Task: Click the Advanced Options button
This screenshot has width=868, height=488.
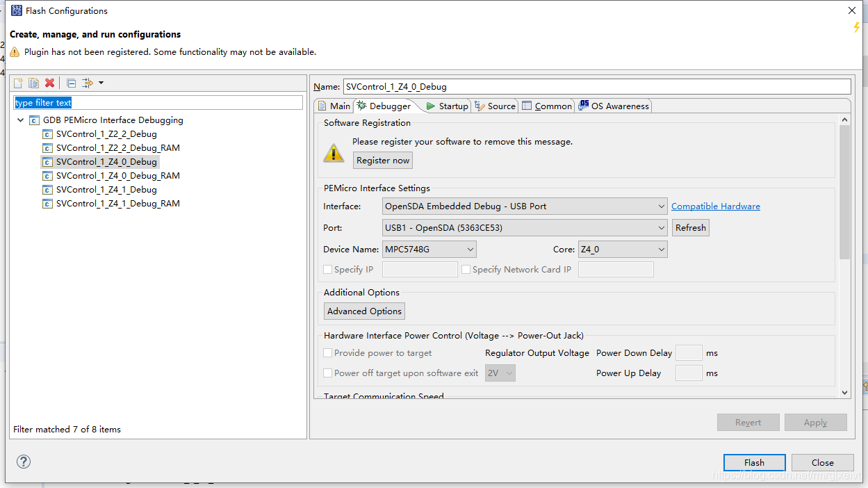Action: click(364, 311)
